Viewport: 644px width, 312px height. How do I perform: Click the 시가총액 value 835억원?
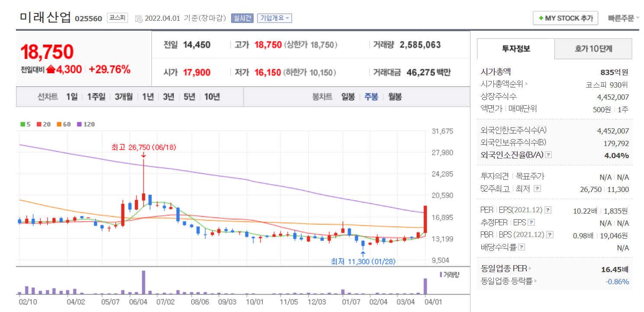point(614,72)
